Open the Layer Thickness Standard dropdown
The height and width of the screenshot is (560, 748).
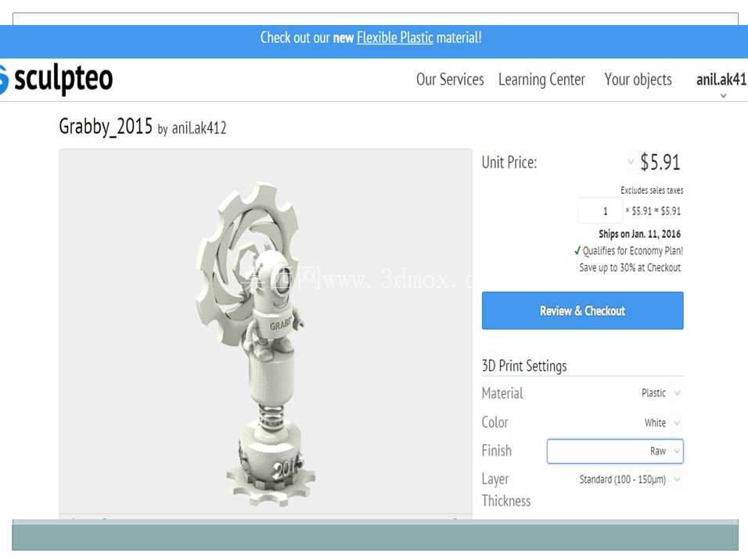[x=630, y=479]
